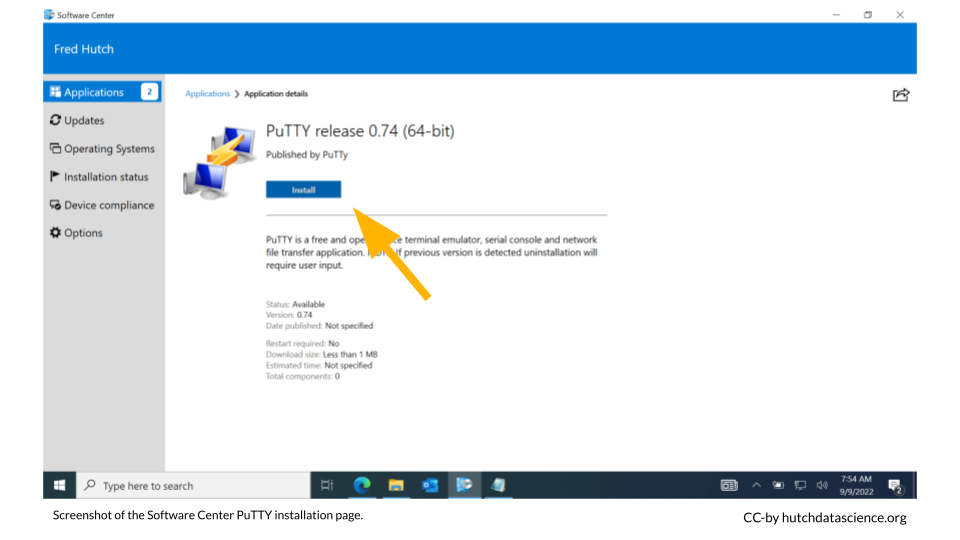Click the Device compliance icon
The image size is (960, 540).
(x=56, y=204)
